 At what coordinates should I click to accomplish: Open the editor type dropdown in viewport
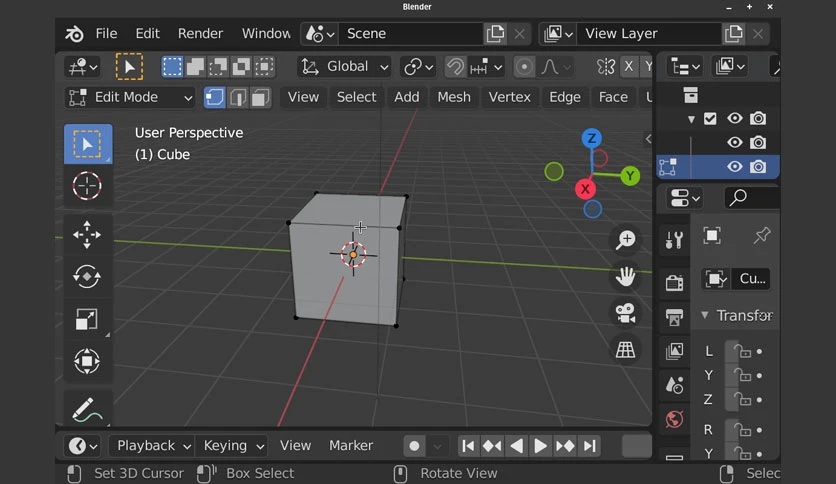(x=82, y=67)
